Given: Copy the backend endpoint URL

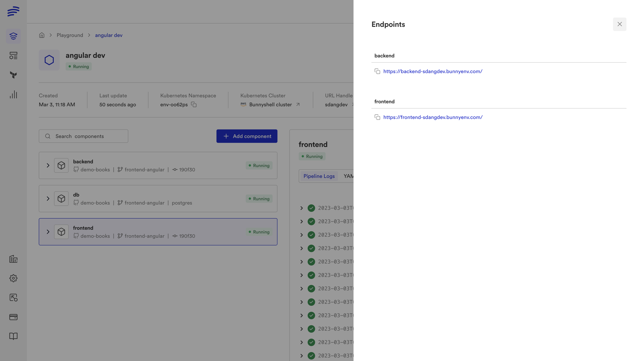Looking at the screenshot, I should 377,71.
